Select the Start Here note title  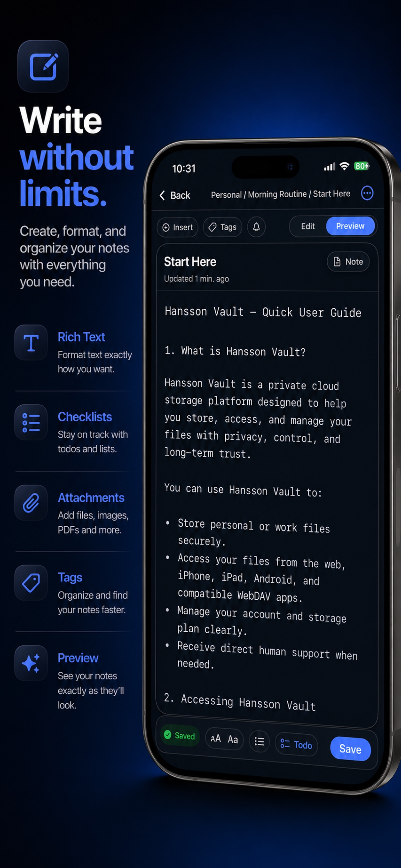(x=190, y=262)
